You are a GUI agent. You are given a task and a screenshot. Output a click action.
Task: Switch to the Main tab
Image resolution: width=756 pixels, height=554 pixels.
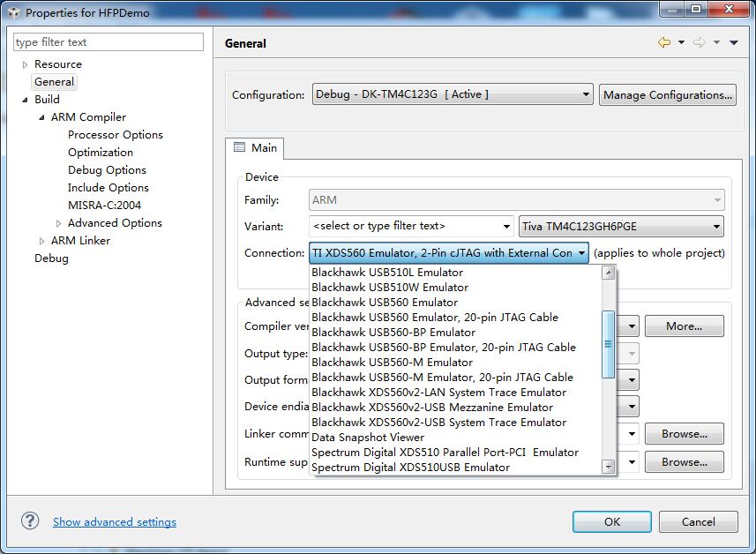tap(256, 147)
